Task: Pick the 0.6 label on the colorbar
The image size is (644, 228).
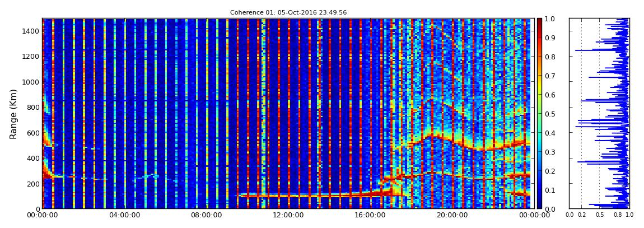Action: [550, 95]
